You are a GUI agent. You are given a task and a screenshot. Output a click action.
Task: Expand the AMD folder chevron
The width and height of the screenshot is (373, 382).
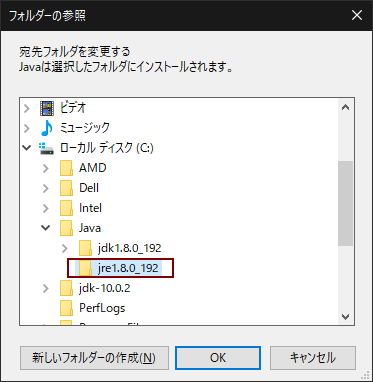(x=46, y=168)
